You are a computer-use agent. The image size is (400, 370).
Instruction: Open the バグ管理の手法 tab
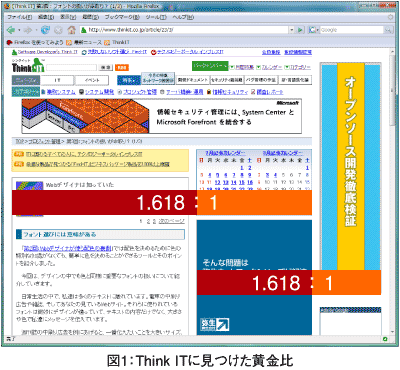point(261,80)
